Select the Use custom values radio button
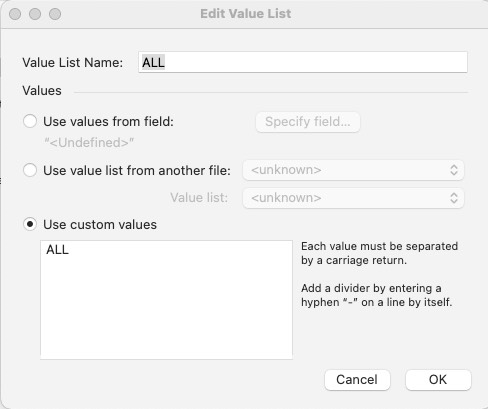Image resolution: width=488 pixels, height=409 pixels. [30, 224]
